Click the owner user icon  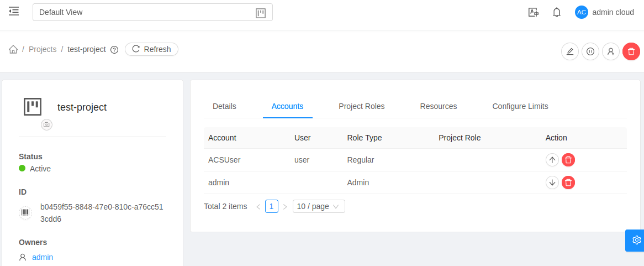click(x=23, y=257)
